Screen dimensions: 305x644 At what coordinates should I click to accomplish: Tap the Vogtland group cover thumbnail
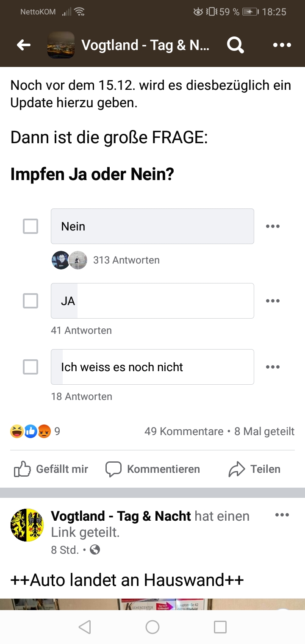coord(61,45)
